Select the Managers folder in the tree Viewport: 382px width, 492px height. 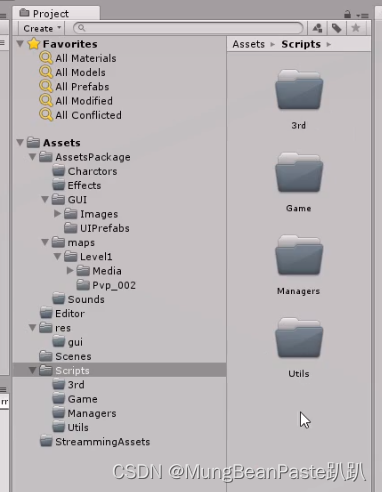pos(92,413)
